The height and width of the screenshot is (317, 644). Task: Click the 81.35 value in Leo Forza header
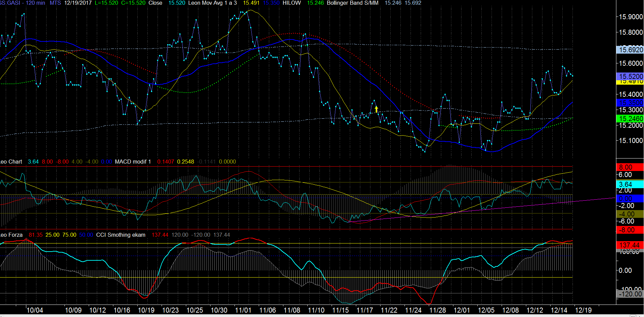35,235
